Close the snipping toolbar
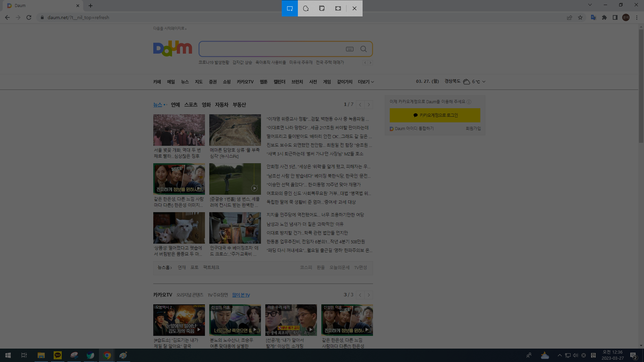 355,8
